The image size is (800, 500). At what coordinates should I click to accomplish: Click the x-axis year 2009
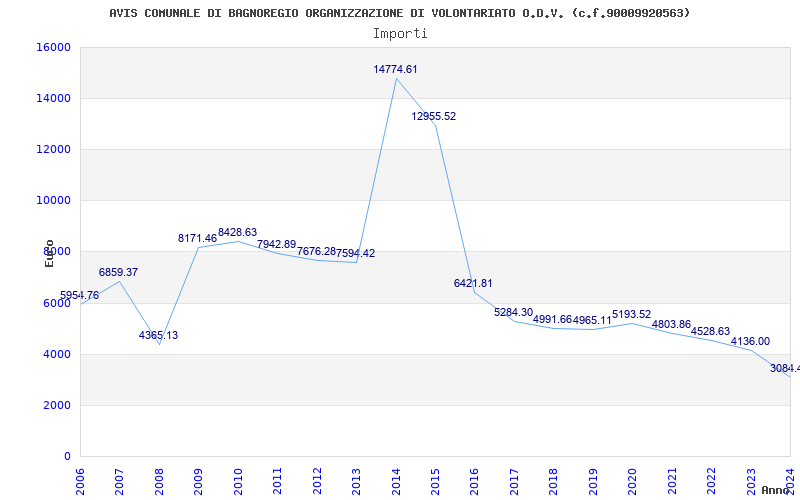click(198, 481)
